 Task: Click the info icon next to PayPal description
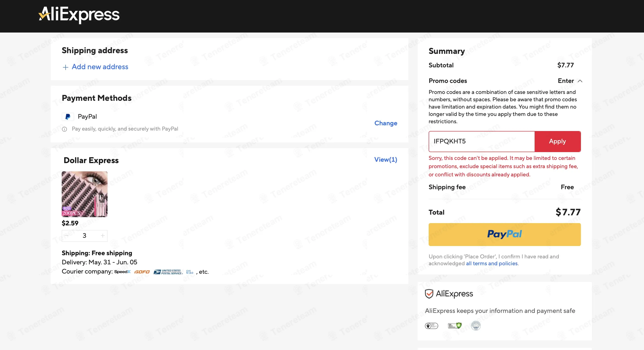64,129
